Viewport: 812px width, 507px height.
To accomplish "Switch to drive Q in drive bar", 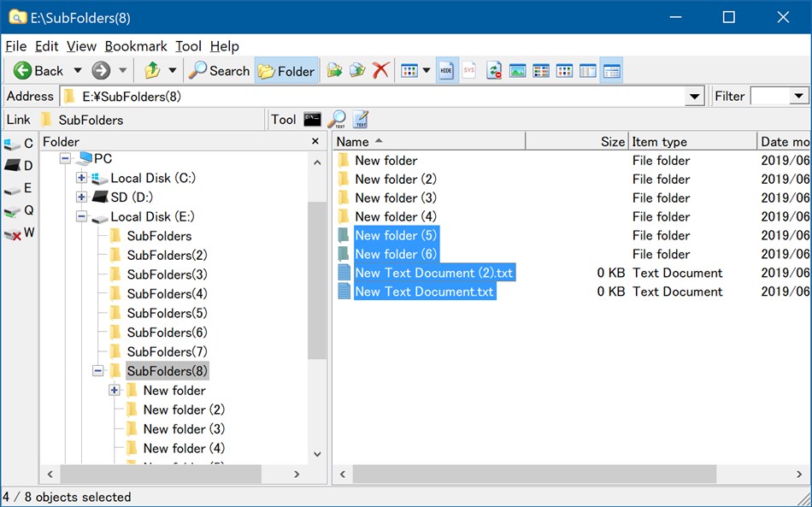I will click(x=19, y=210).
